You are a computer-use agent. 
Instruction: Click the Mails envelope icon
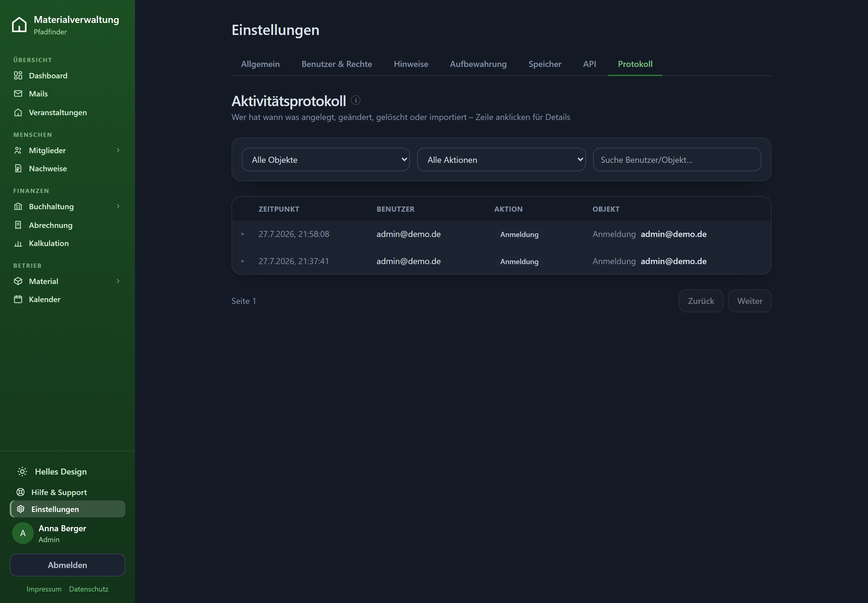pos(18,94)
